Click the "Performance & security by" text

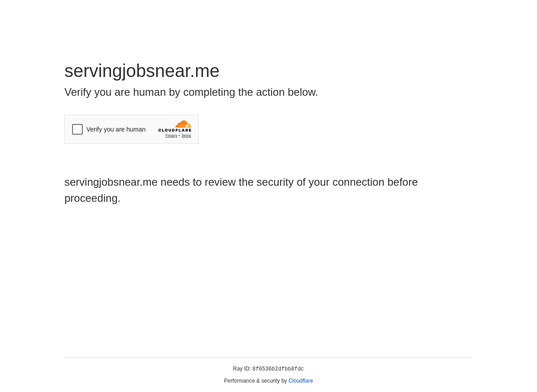[256, 381]
